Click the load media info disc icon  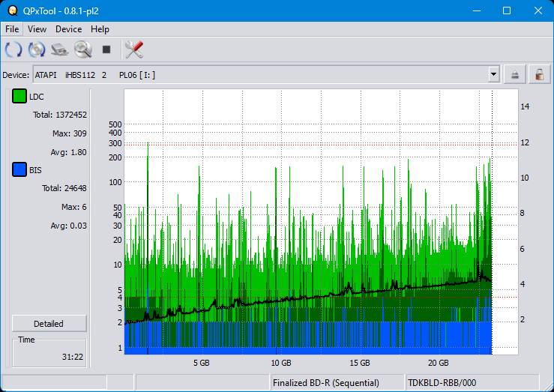point(37,49)
